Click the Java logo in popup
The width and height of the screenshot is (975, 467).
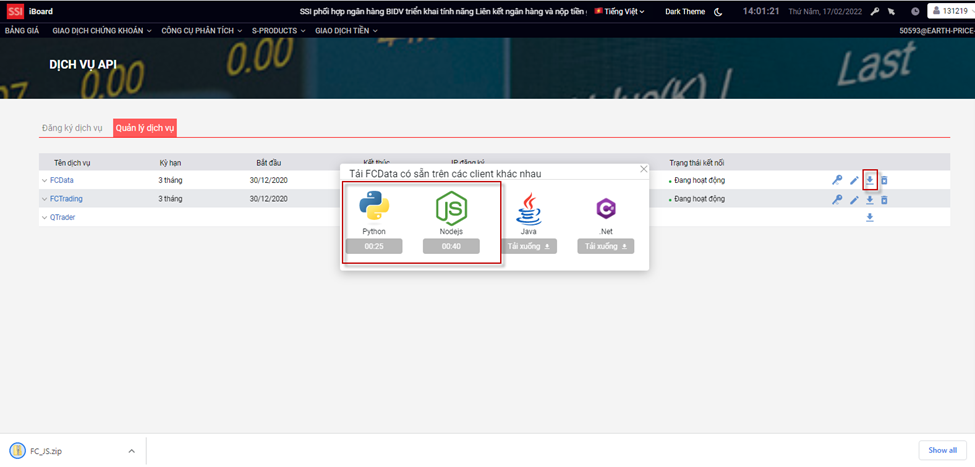point(529,209)
